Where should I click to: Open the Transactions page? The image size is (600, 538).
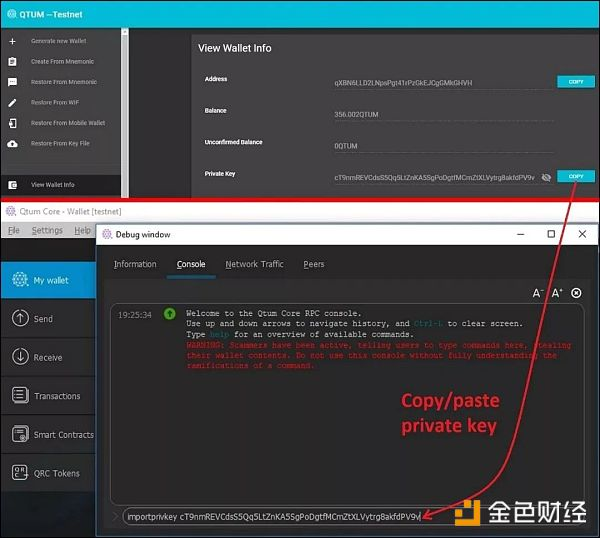48,396
